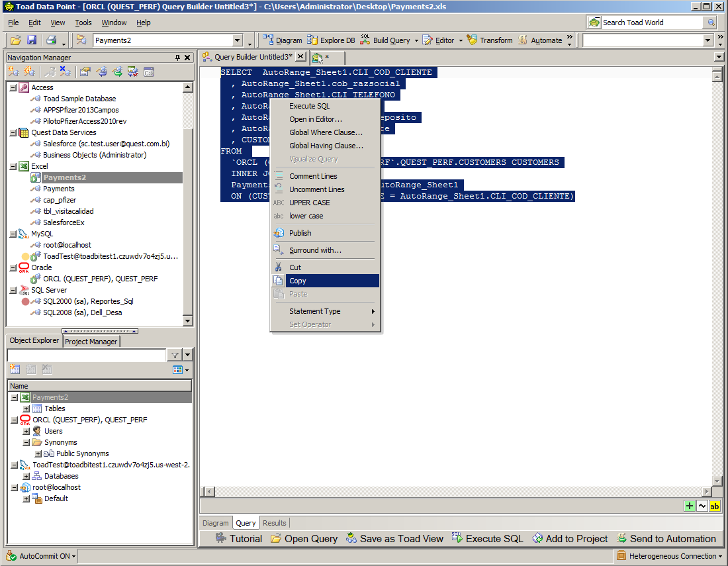Viewport: 728px width, 566px height.
Task: Open the Payments2 connection dropdown
Action: pyautogui.click(x=237, y=40)
